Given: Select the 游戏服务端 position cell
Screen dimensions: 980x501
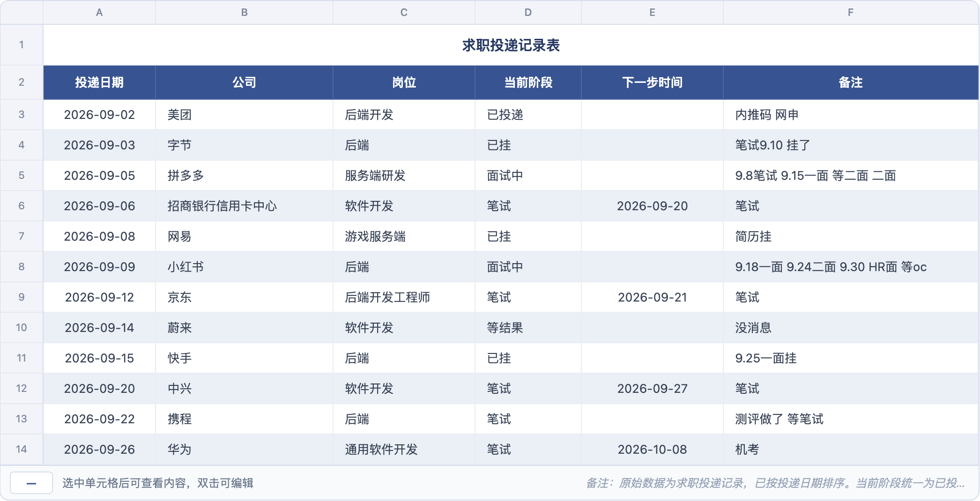Looking at the screenshot, I should 404,236.
